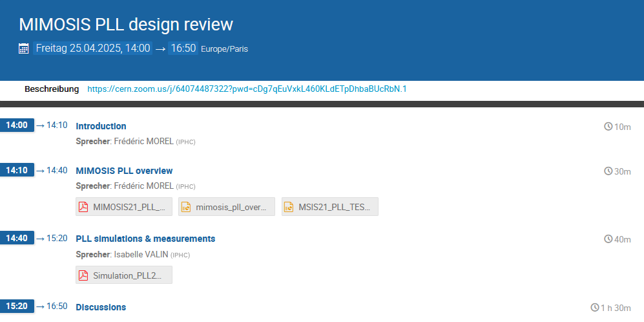This screenshot has height=322, width=644.
Task: Click the calendar icon beside the event date
Action: 24,48
